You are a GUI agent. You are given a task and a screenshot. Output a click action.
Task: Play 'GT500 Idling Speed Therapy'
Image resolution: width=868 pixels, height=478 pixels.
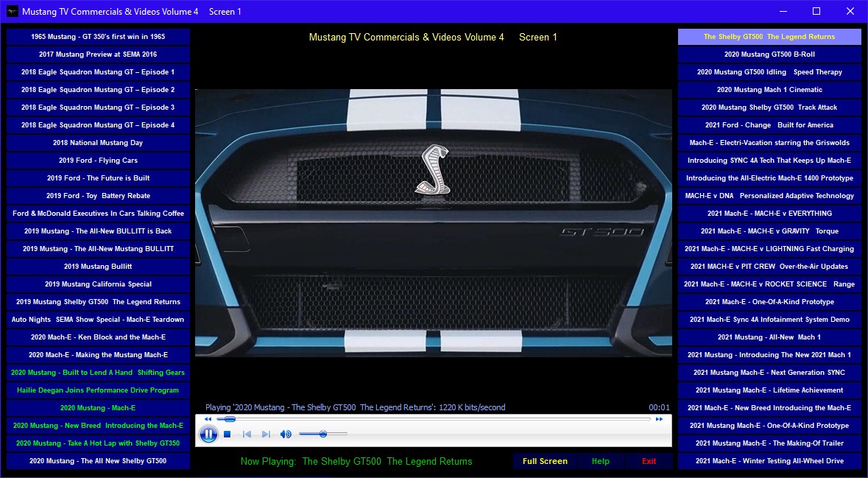point(769,72)
